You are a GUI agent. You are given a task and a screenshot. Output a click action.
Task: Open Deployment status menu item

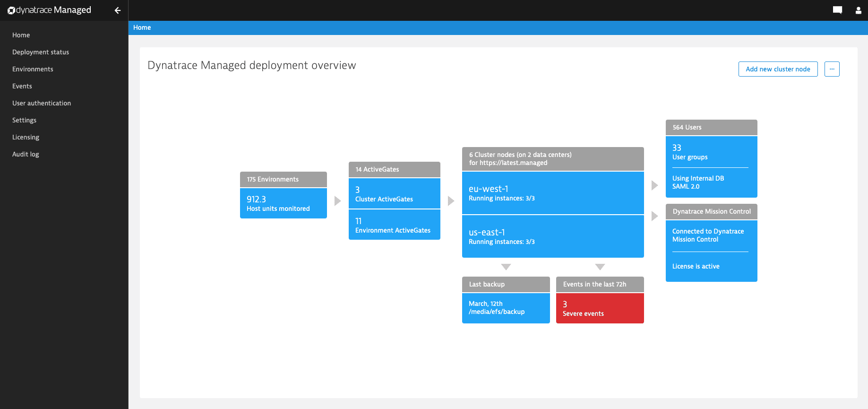click(x=41, y=52)
